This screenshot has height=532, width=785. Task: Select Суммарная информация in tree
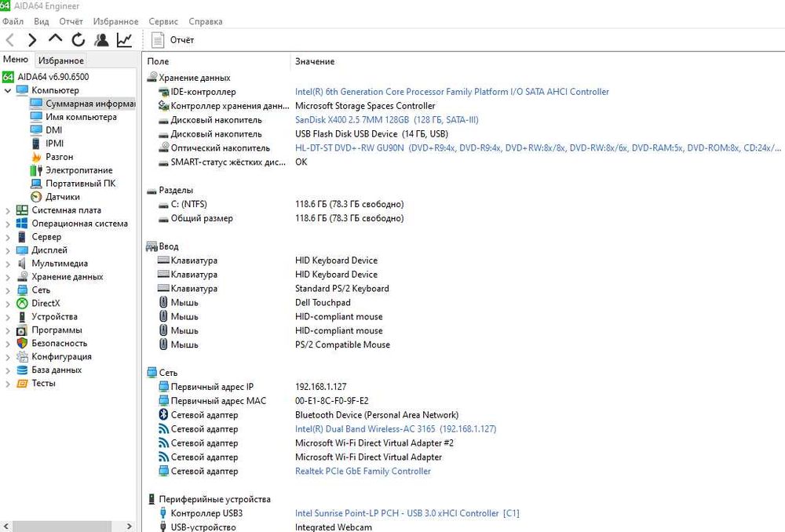[90, 104]
